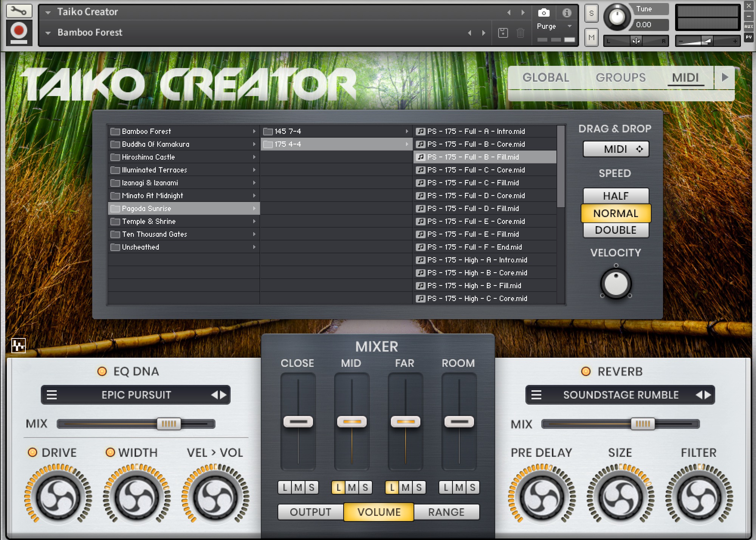Click the PV button in header
The width and height of the screenshot is (756, 540).
(749, 37)
